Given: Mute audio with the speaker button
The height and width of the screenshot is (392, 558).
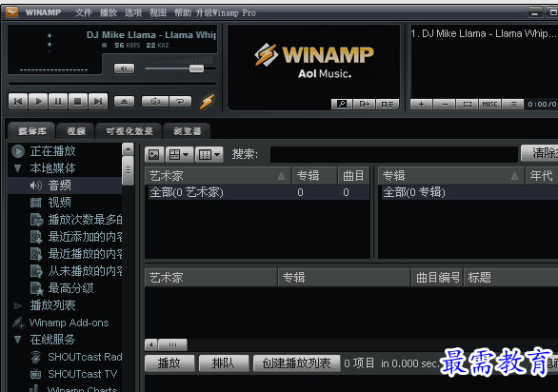Looking at the screenshot, I should [124, 69].
